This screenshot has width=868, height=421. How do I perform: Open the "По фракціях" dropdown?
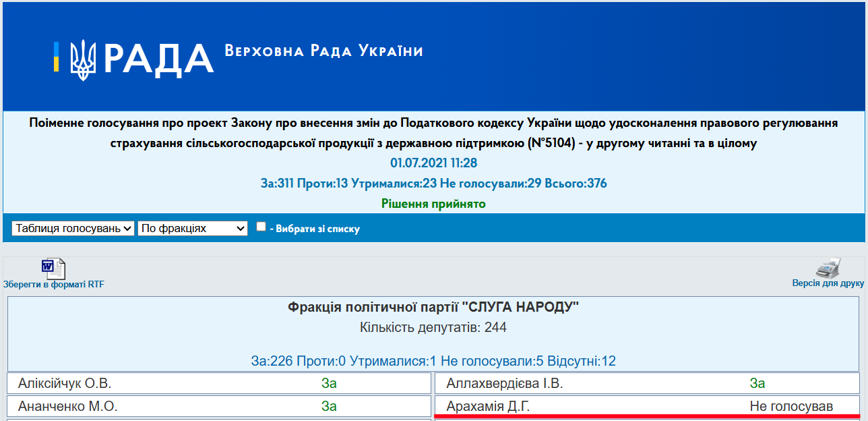pyautogui.click(x=191, y=227)
